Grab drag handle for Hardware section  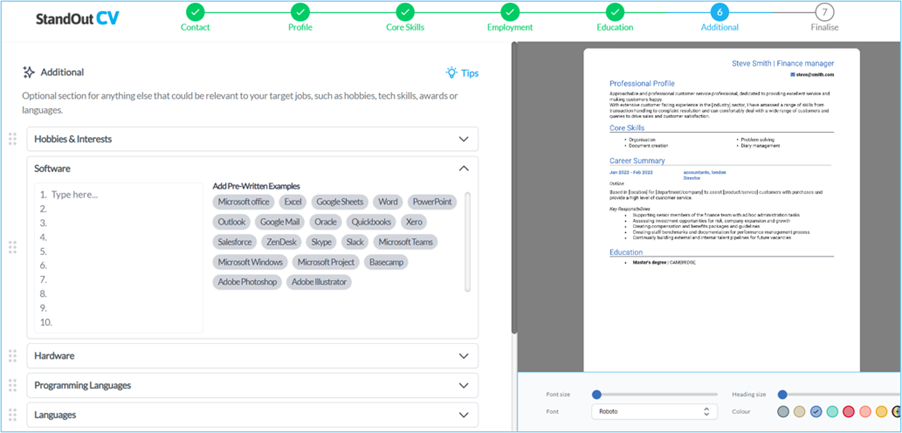13,356
